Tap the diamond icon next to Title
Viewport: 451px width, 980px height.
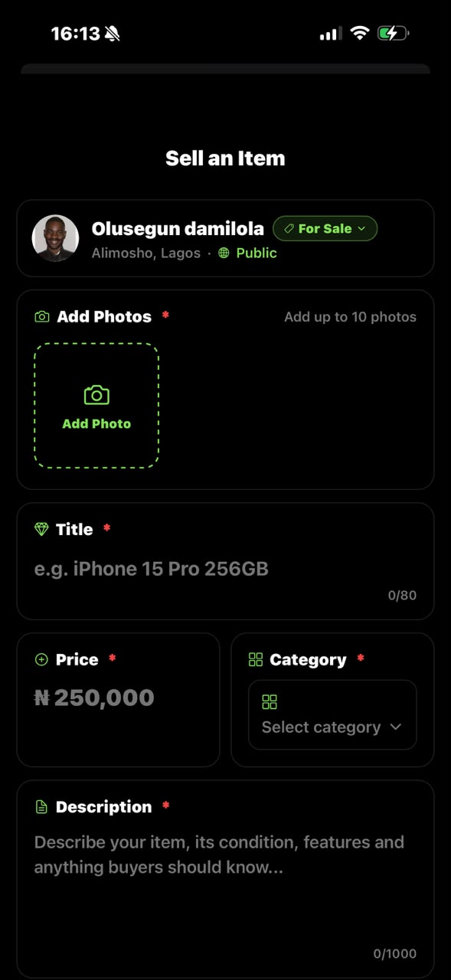click(x=41, y=529)
